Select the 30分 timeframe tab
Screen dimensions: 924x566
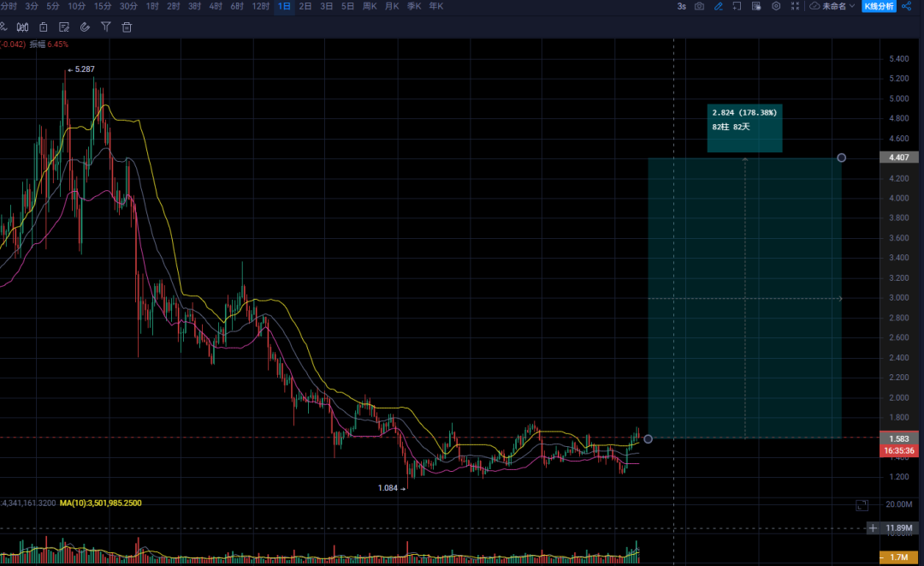coord(128,7)
